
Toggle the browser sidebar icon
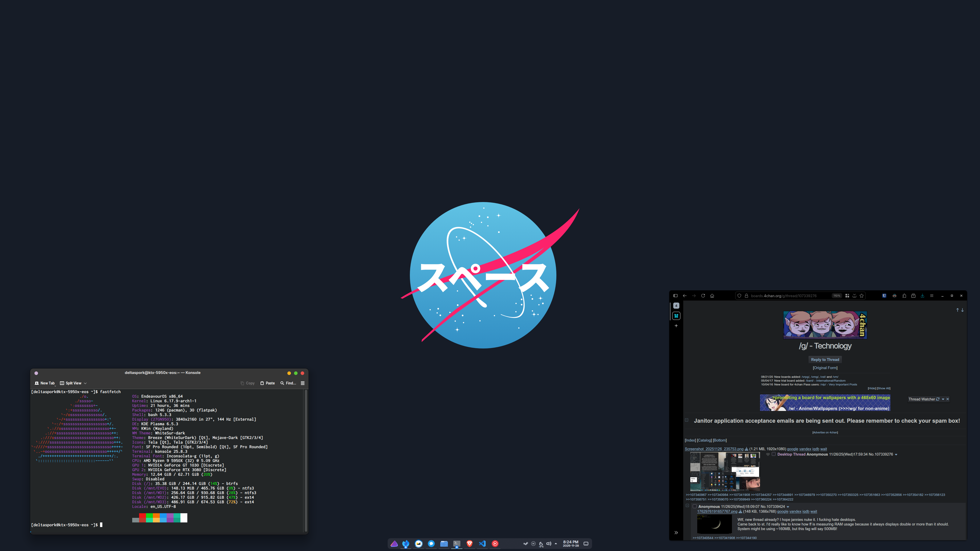[x=676, y=296]
